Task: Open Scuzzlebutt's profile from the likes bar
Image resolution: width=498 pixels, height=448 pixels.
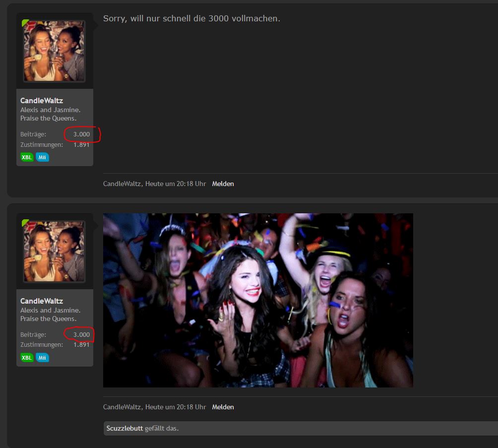Action: (124, 428)
